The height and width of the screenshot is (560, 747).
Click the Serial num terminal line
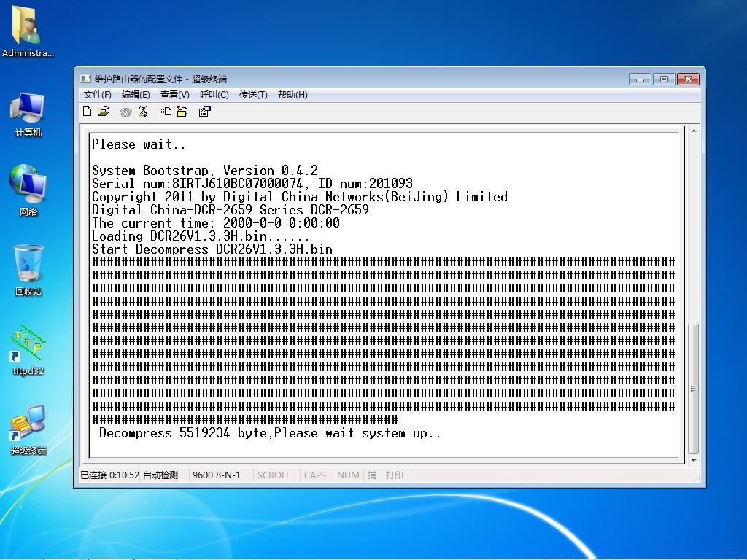(x=252, y=183)
